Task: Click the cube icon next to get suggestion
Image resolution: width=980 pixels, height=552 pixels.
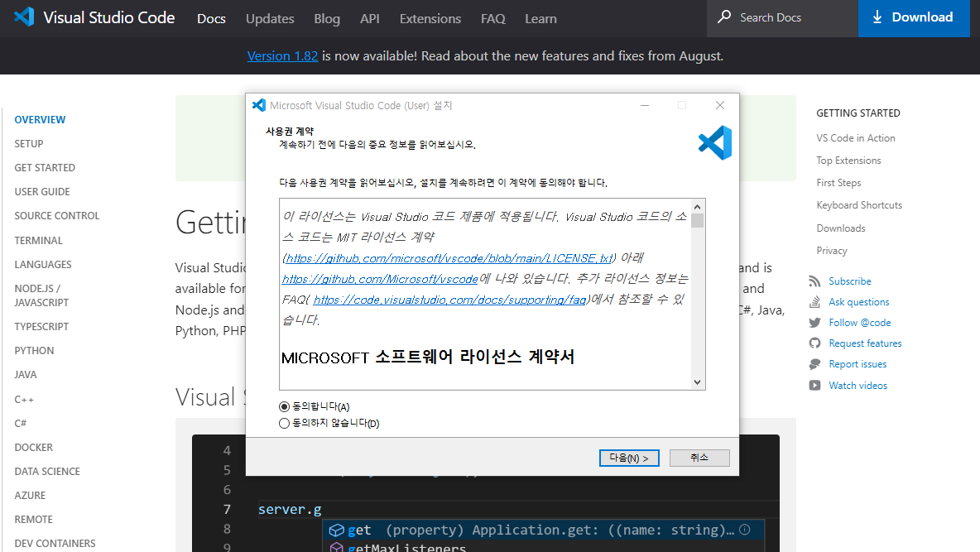Action: coord(336,530)
